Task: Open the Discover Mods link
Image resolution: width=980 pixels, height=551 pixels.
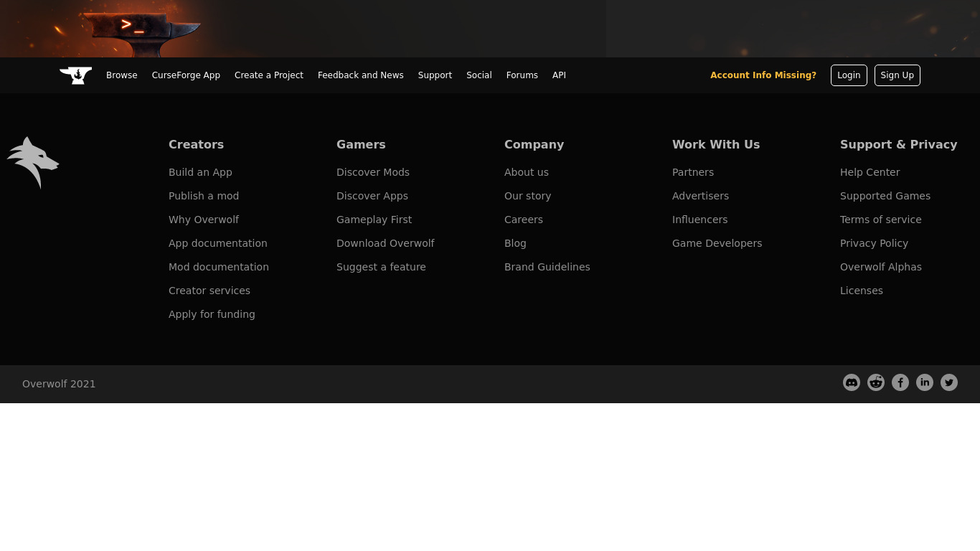Action: tap(373, 172)
